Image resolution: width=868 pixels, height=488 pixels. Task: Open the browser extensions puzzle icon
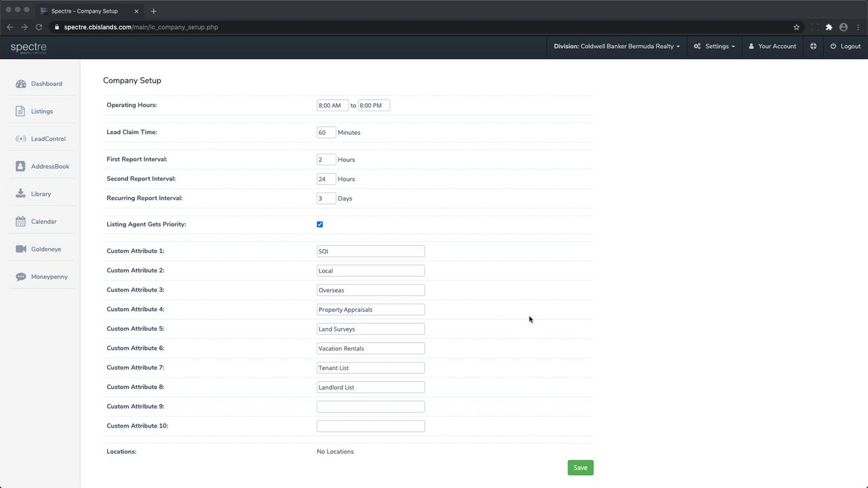point(829,27)
